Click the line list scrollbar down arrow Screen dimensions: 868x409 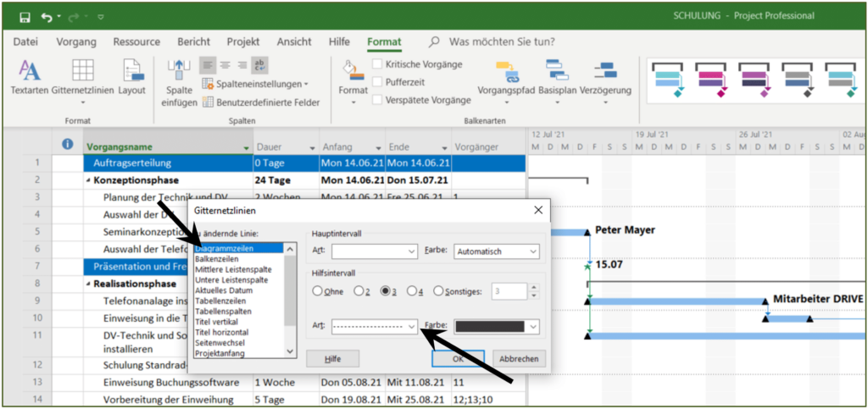(x=290, y=351)
